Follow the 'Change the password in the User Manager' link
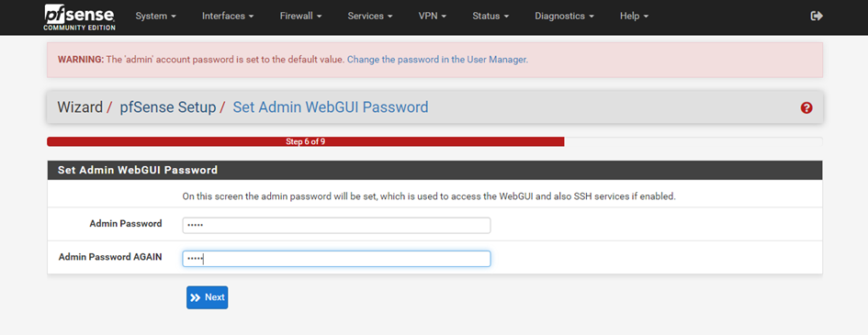This screenshot has width=868, height=335. click(437, 59)
